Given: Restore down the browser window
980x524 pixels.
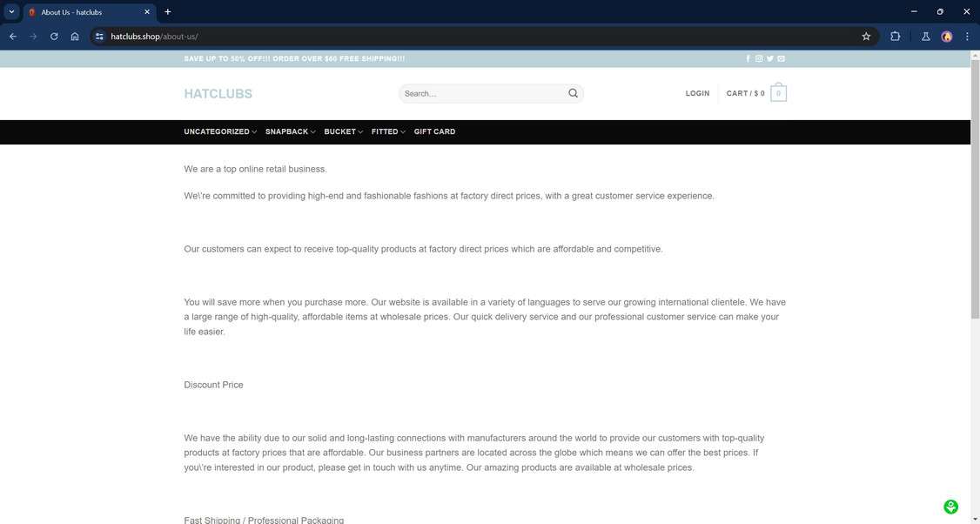Looking at the screenshot, I should coord(940,12).
